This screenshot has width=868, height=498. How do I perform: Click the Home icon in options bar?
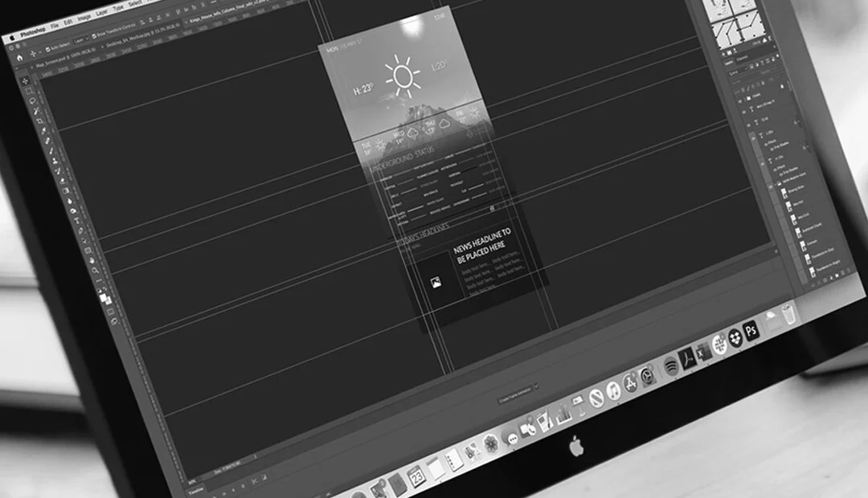point(20,58)
